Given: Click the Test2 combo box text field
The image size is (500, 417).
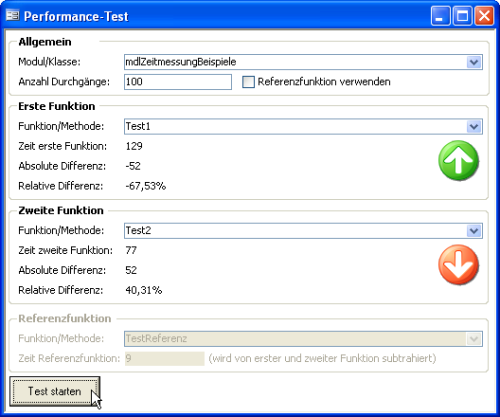Looking at the screenshot, I should tap(295, 231).
